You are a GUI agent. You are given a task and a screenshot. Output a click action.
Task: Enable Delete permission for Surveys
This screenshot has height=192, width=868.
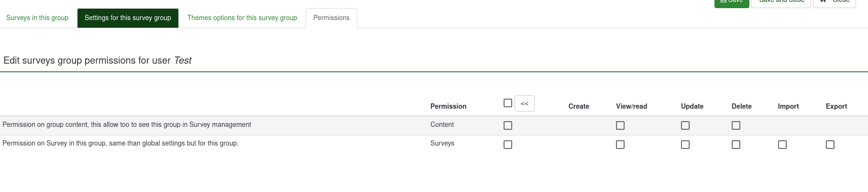736,145
